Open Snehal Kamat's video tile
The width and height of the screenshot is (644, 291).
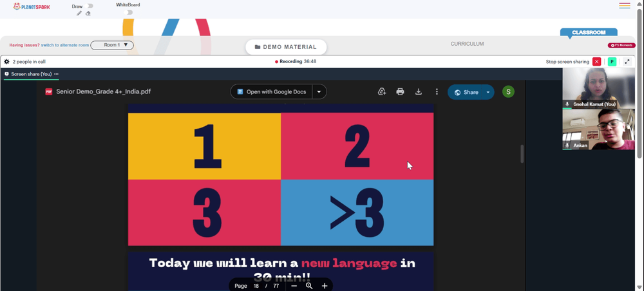[598, 88]
